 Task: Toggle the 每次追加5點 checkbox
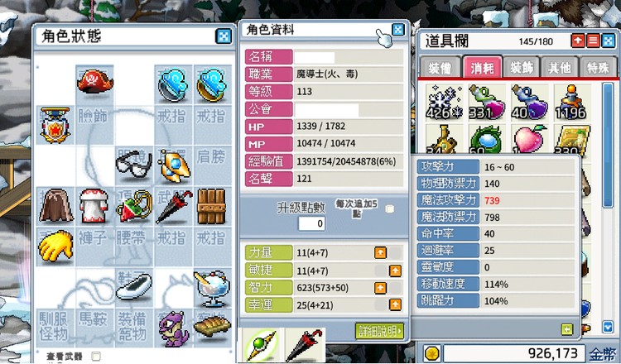coord(390,209)
